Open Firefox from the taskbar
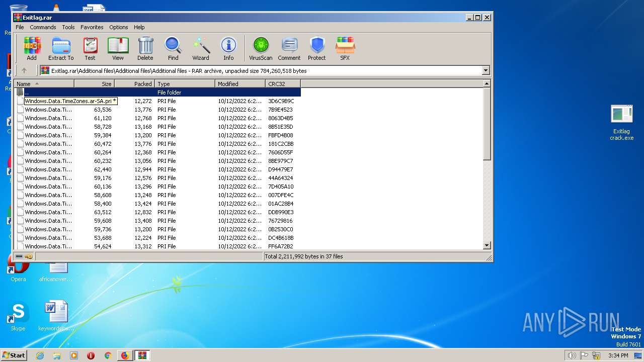The height and width of the screenshot is (362, 644). (x=125, y=355)
